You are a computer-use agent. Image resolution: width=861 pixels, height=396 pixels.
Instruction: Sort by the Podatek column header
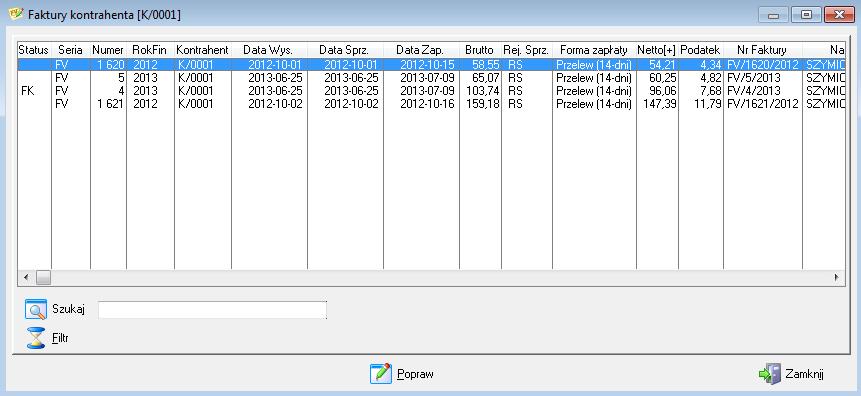coord(701,49)
